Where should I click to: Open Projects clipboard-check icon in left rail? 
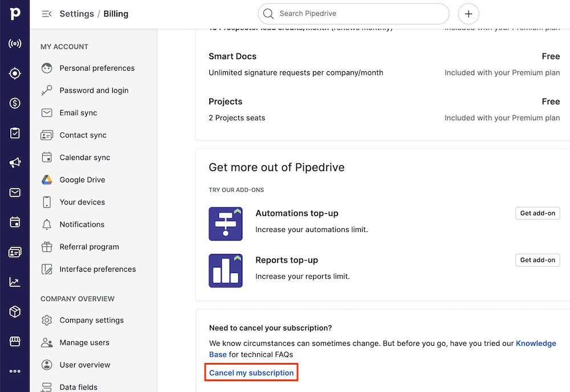pyautogui.click(x=15, y=133)
